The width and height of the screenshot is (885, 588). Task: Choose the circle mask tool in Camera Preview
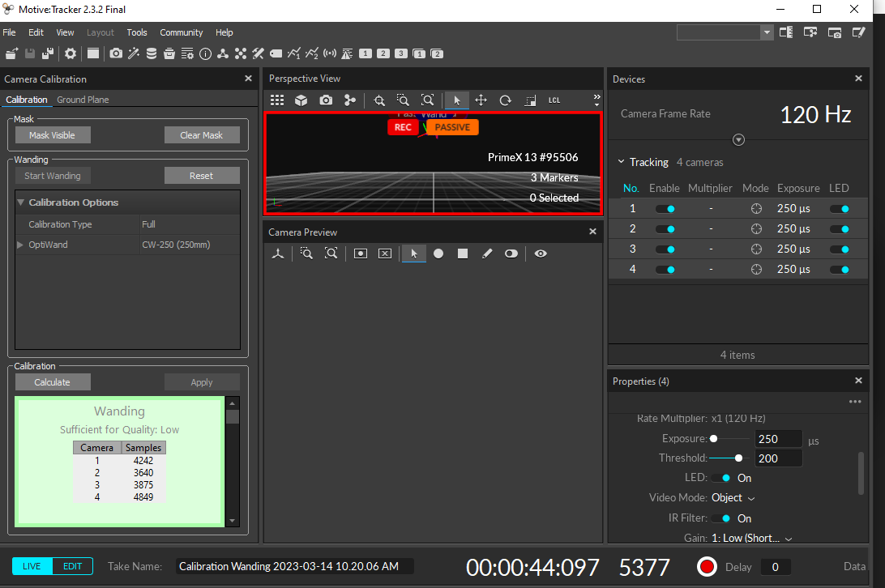(x=438, y=254)
